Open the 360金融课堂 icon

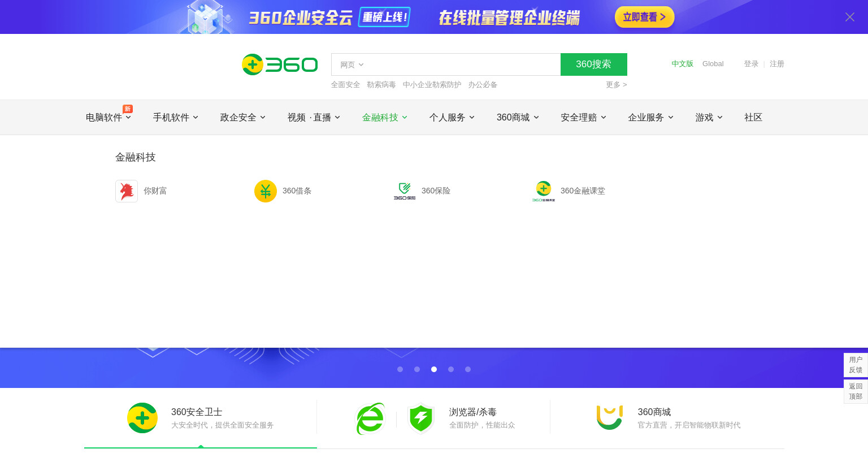[544, 191]
